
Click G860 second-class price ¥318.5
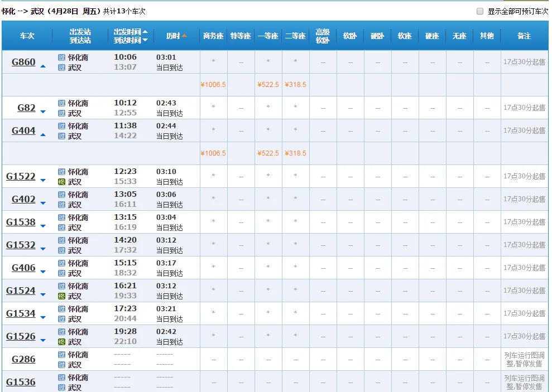(x=295, y=85)
